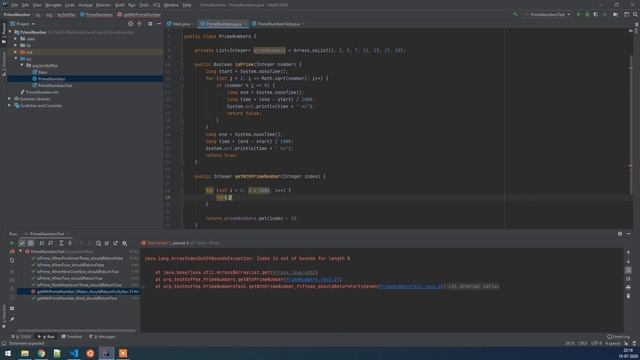Hide the Project panel with the minus icon
This screenshot has width=640, height=360.
[x=159, y=24]
